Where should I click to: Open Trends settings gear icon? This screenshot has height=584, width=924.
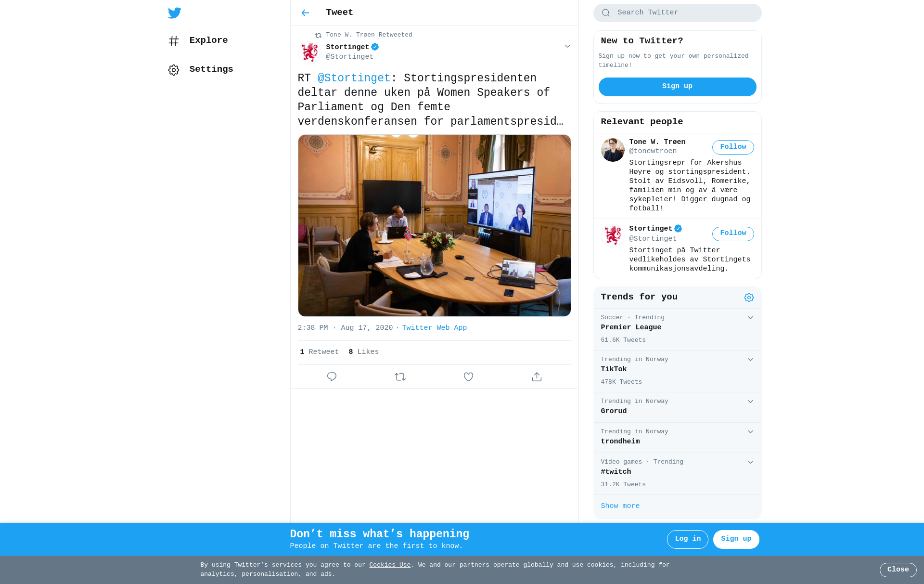click(x=749, y=298)
